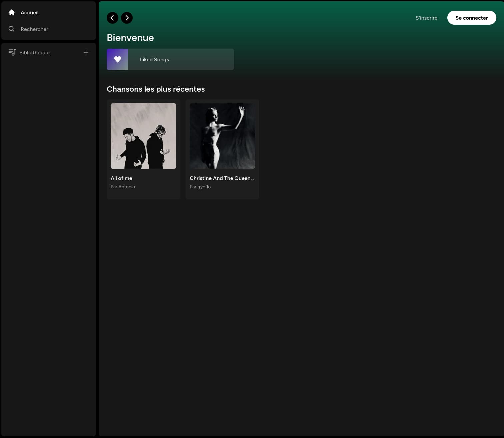Open the Bibliothèque playlist icon
Image resolution: width=504 pixels, height=438 pixels.
click(12, 52)
